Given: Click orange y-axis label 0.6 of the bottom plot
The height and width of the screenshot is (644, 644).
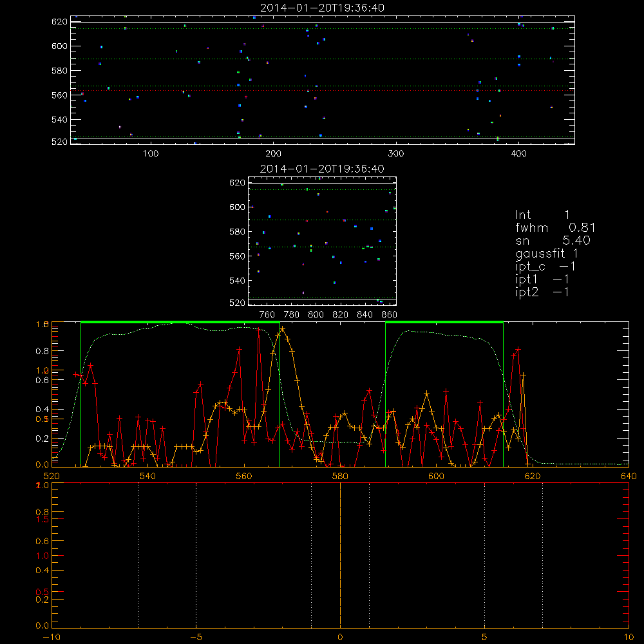Looking at the screenshot, I should point(43,542).
